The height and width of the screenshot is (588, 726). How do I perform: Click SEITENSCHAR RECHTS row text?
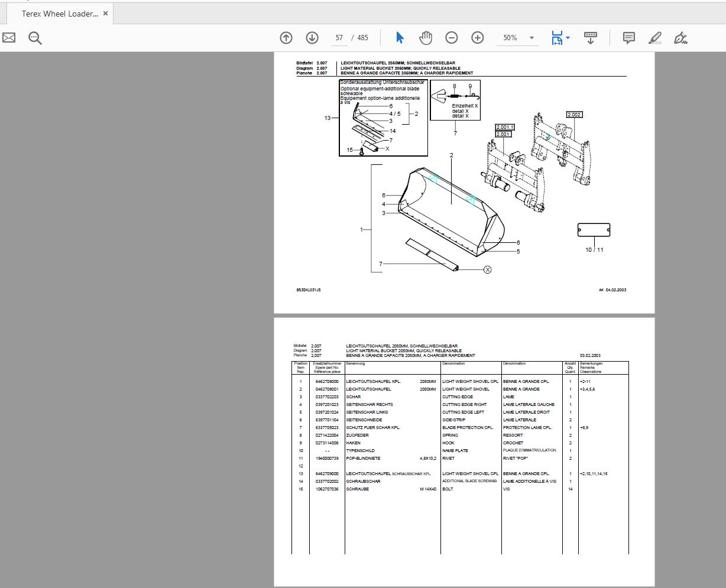tap(370, 405)
